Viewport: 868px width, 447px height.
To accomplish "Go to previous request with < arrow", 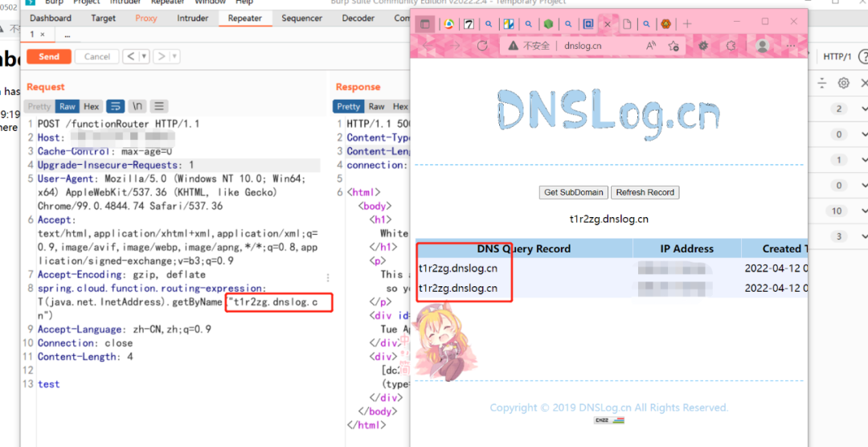I will tap(131, 56).
